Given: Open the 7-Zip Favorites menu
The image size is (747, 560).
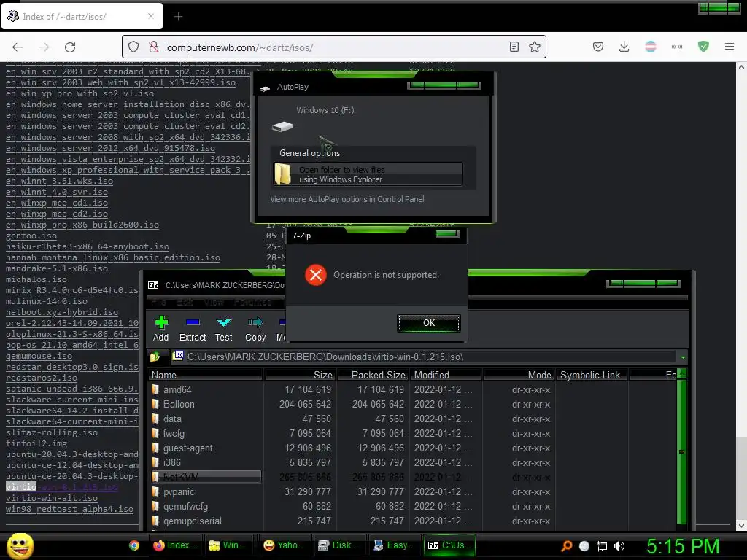Looking at the screenshot, I should click(253, 303).
